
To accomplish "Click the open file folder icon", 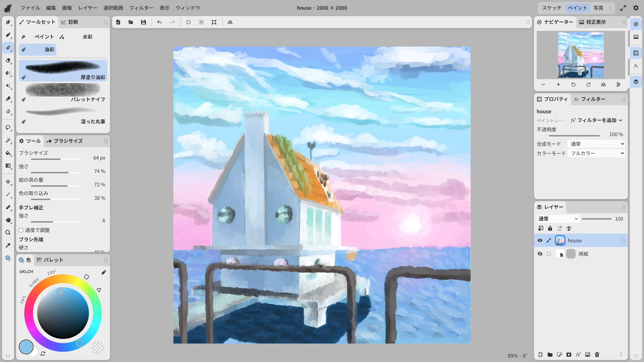I will tap(131, 22).
